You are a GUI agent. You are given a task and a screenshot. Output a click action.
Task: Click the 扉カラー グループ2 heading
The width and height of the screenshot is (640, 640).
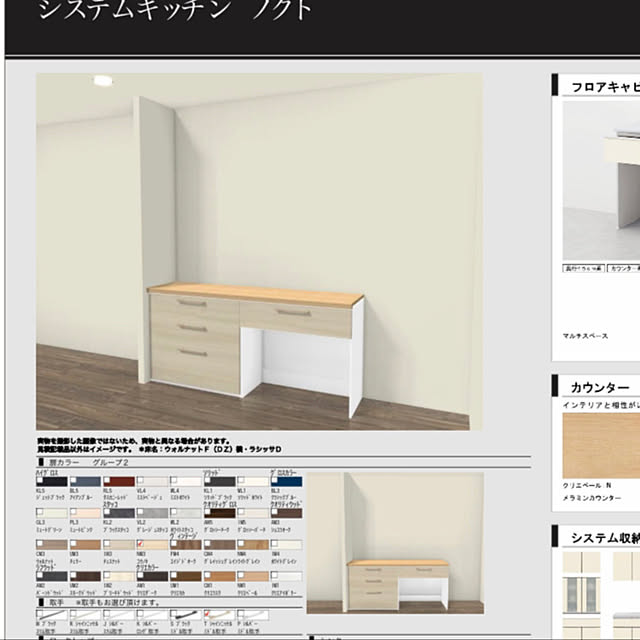89,462
